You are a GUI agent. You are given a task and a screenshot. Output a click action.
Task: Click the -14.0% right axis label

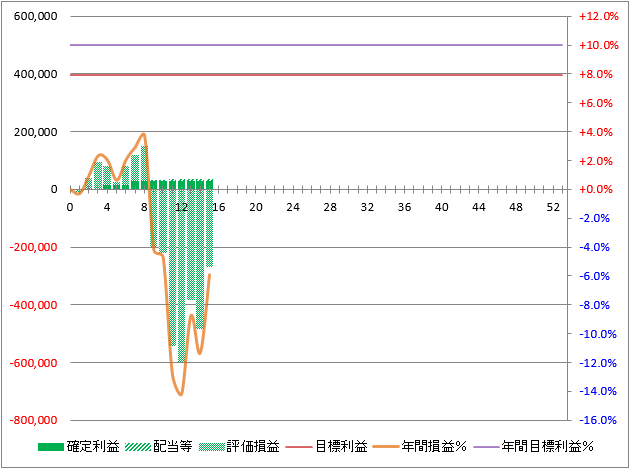(x=598, y=391)
